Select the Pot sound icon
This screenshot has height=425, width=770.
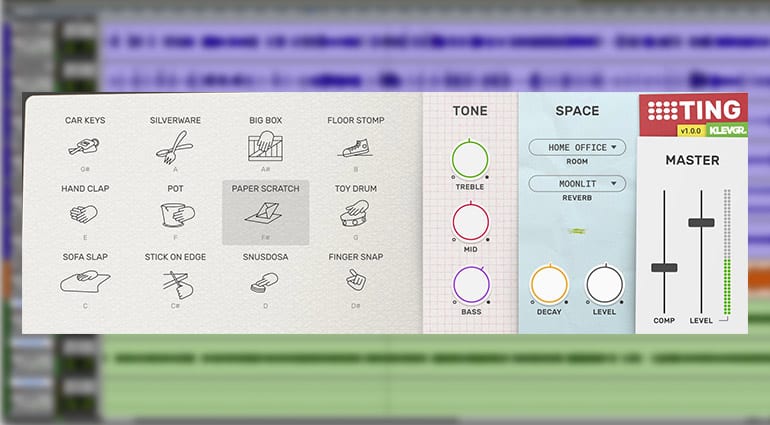pos(177,215)
